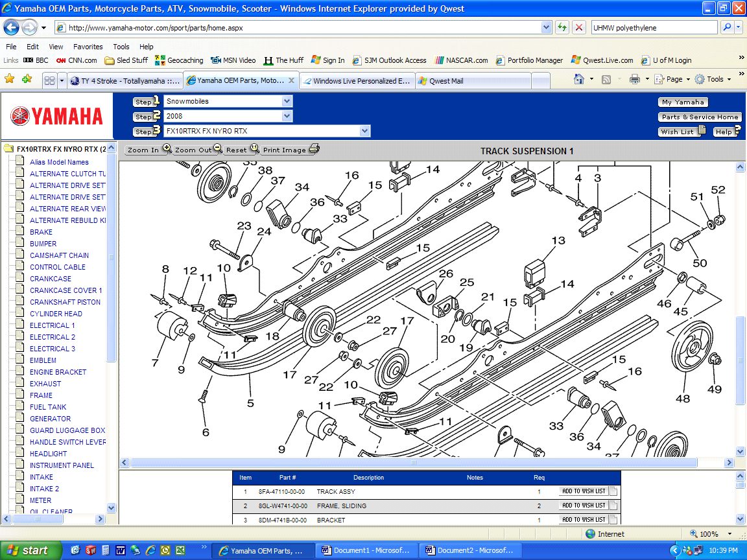Open the View menu
747x560 pixels.
click(56, 47)
